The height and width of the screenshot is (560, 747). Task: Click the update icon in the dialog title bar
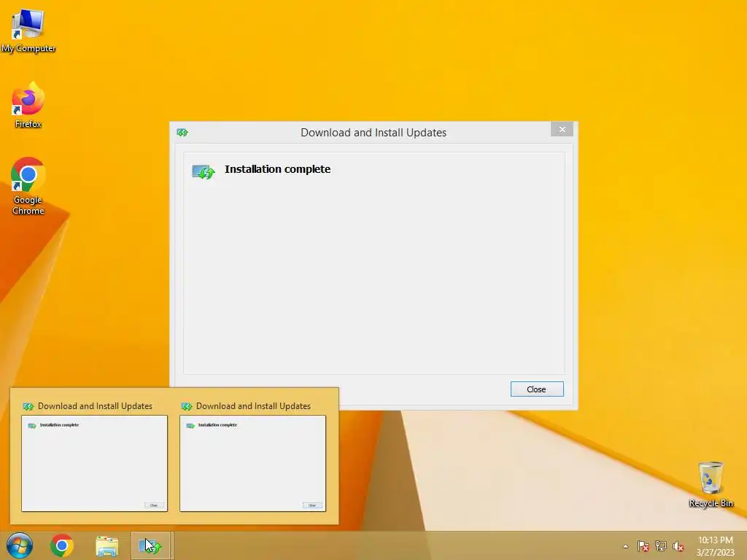182,133
